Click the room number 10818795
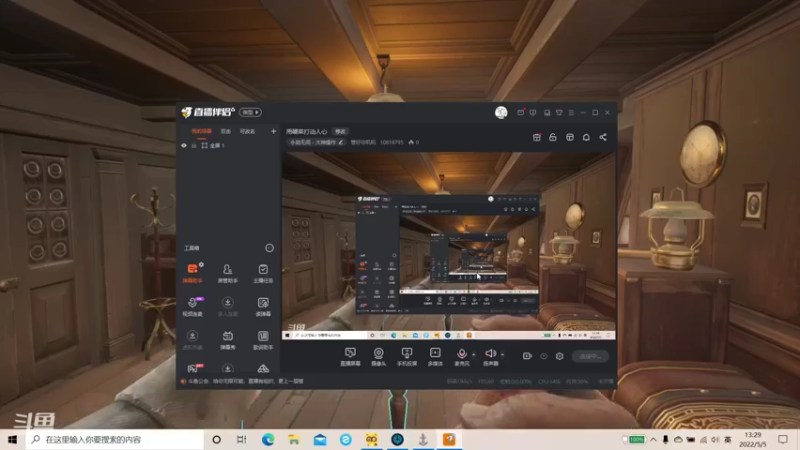800x450 pixels. click(391, 142)
